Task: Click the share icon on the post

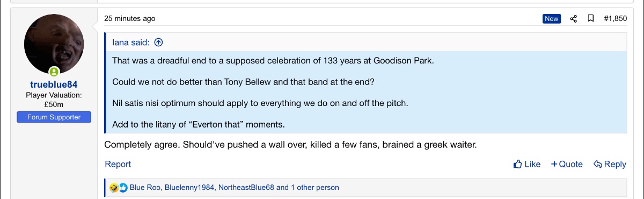Action: [574, 19]
